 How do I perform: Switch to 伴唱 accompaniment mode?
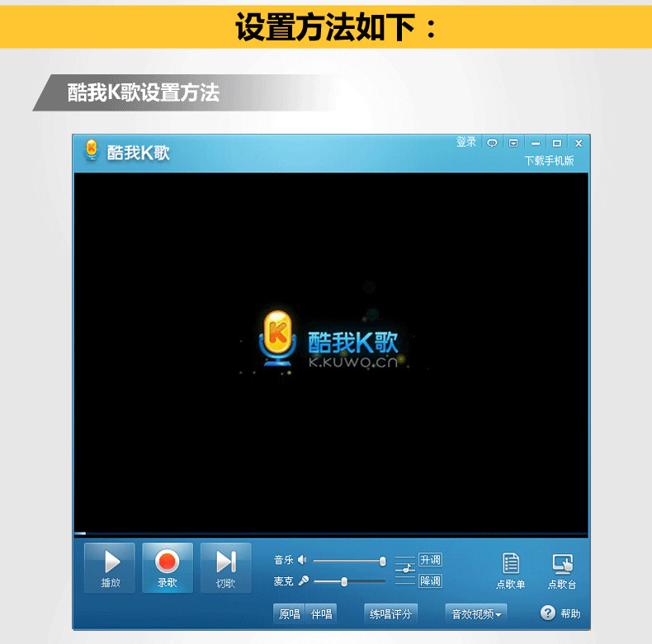321,614
